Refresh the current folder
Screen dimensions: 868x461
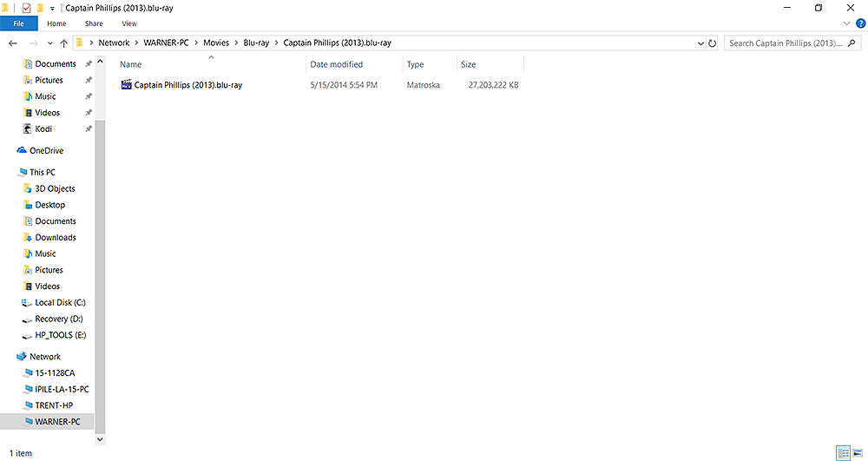tap(713, 43)
